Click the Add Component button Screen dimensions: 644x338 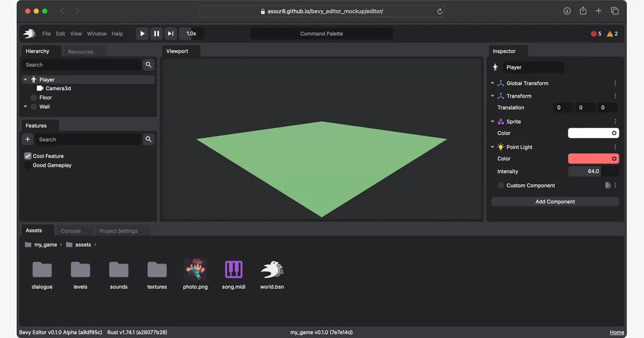[555, 202]
